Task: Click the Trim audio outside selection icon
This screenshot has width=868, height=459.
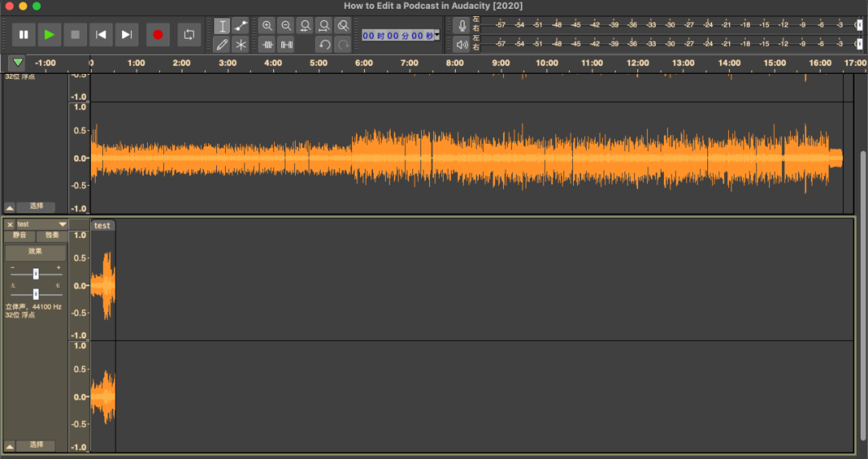Action: pyautogui.click(x=267, y=45)
